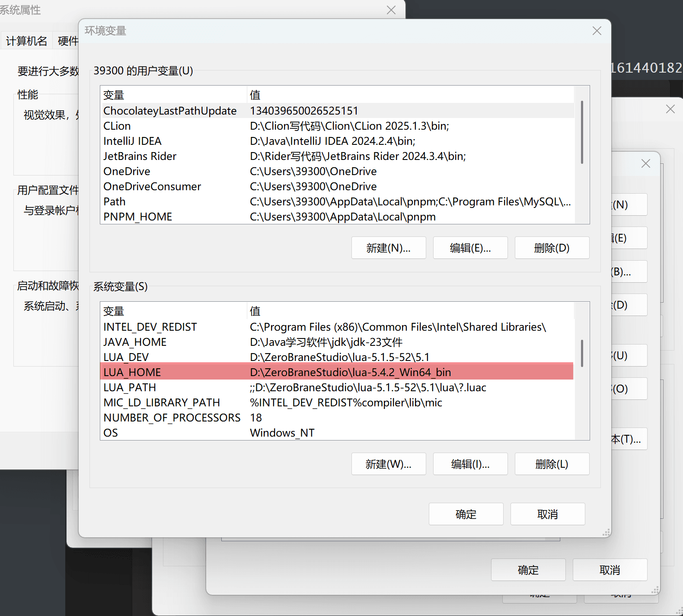Click 编辑(E)... for user variables
The width and height of the screenshot is (683, 616).
point(470,248)
